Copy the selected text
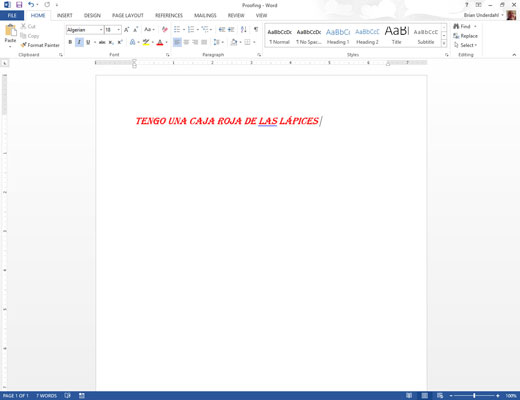520x400 pixels. point(30,36)
